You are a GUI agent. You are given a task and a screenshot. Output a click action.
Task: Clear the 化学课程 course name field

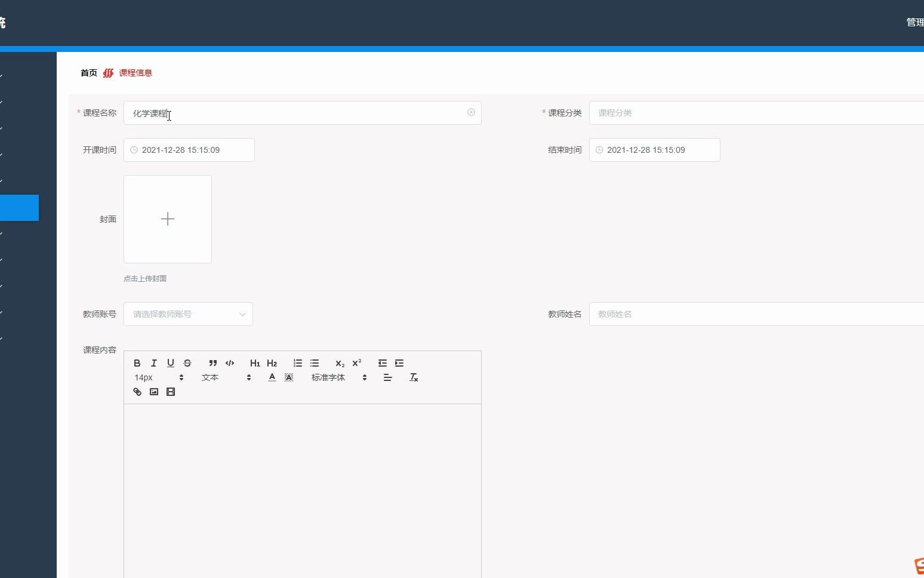point(471,112)
